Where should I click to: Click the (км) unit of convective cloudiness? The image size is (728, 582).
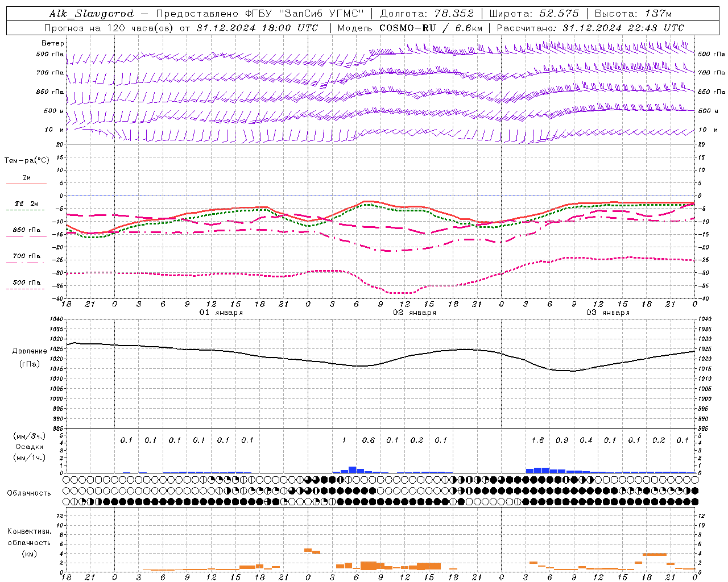pyautogui.click(x=29, y=554)
